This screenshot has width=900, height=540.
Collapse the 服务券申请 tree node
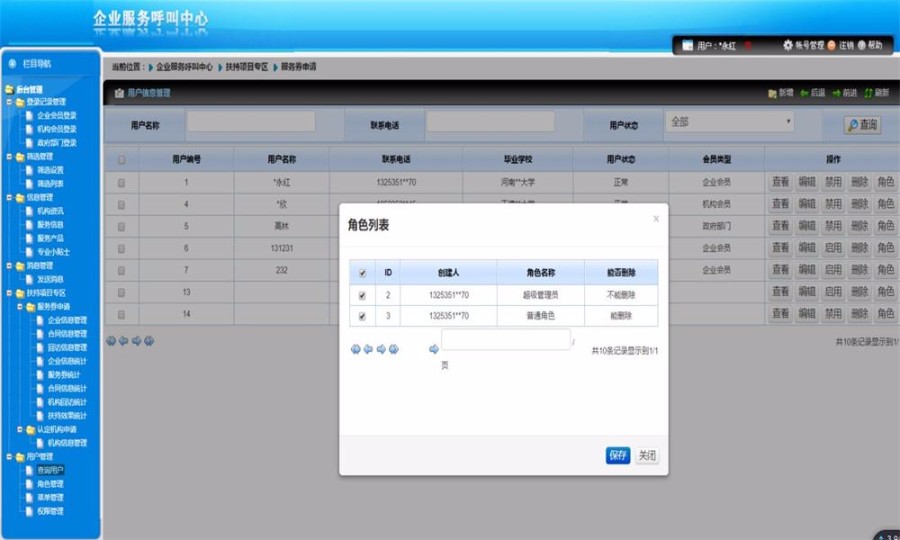[20, 306]
